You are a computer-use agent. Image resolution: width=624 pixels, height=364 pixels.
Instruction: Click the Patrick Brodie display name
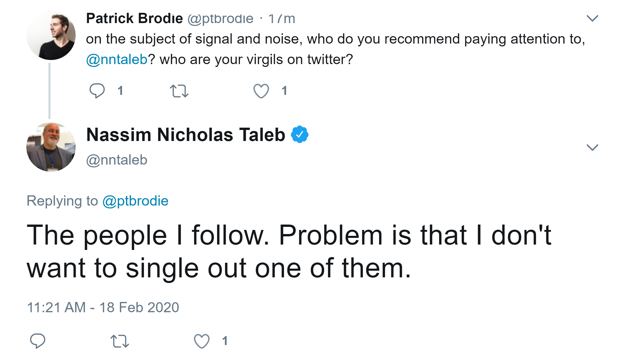(134, 18)
